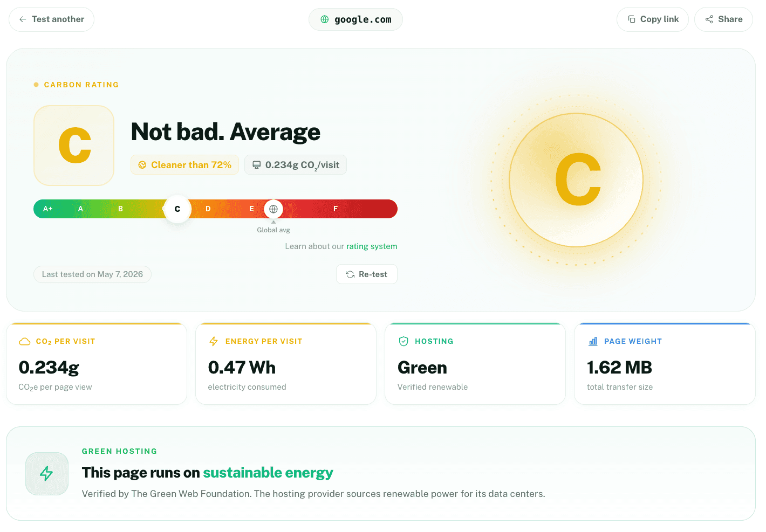Click the refresh icon in Re-test
The width and height of the screenshot is (766, 532).
[350, 274]
